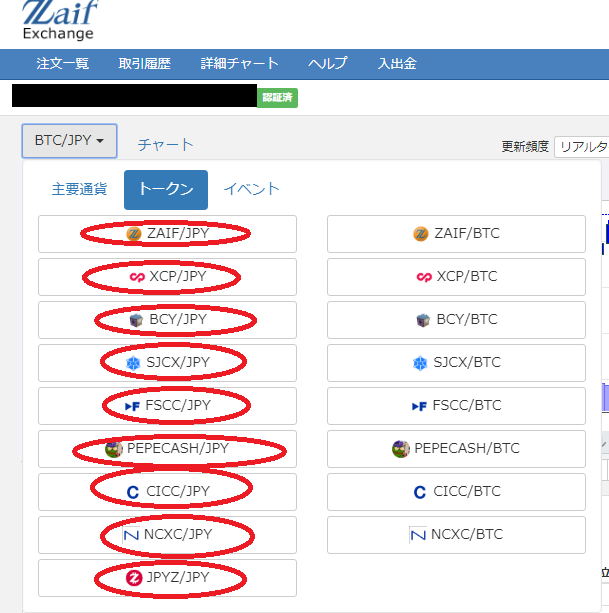Viewport: 609px width, 613px height.
Task: Select the NCXC/JPY pair label
Action: tap(178, 534)
